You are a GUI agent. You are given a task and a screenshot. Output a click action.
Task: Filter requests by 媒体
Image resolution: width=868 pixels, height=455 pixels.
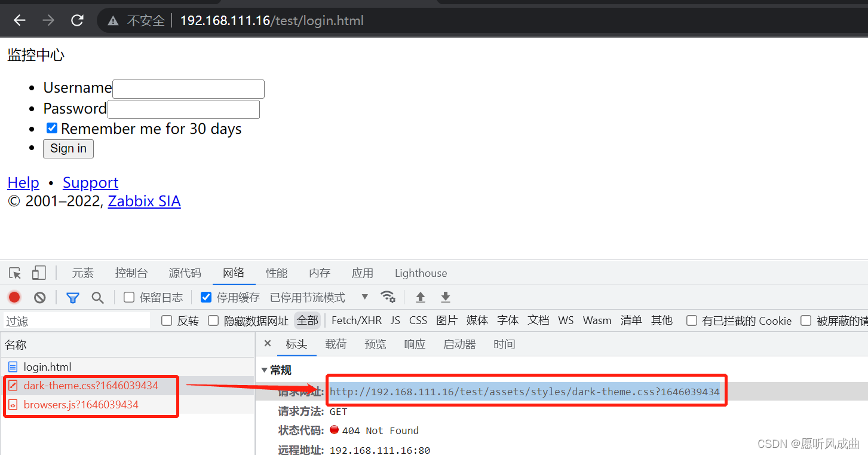477,320
